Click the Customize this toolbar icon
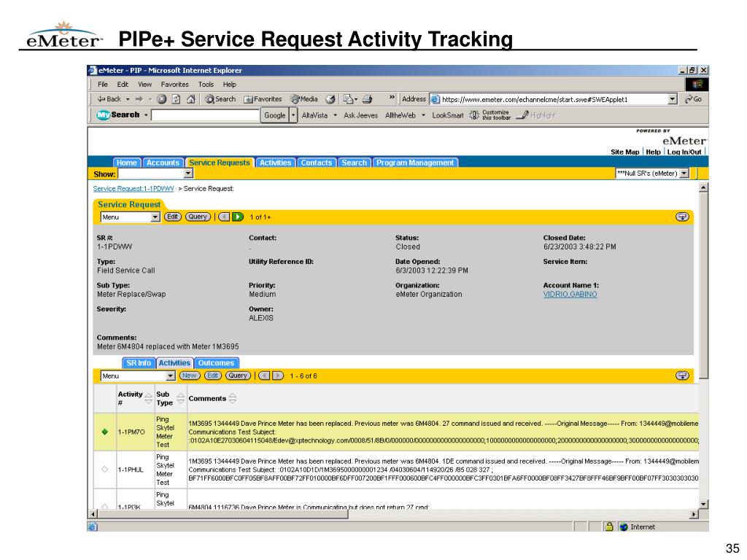747x560 pixels. pos(474,114)
